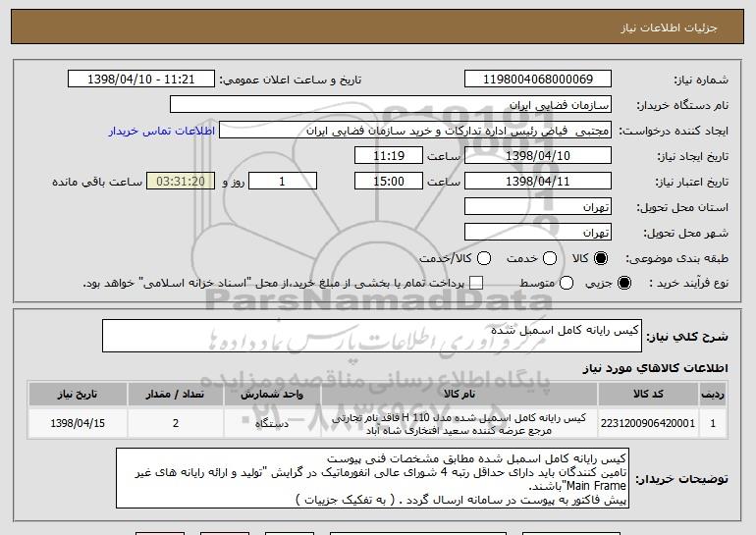Screen dimensions: 756x535
Task: Select the کالا radio button
Action: (601, 258)
